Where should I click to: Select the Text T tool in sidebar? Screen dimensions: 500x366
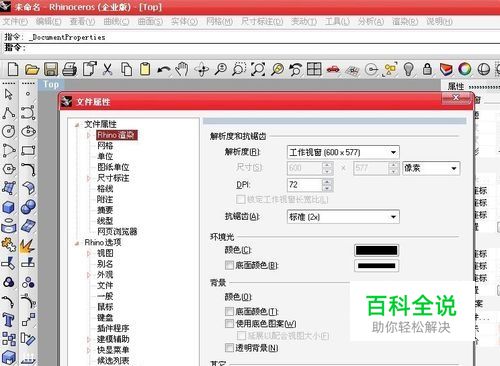[x=9, y=320]
